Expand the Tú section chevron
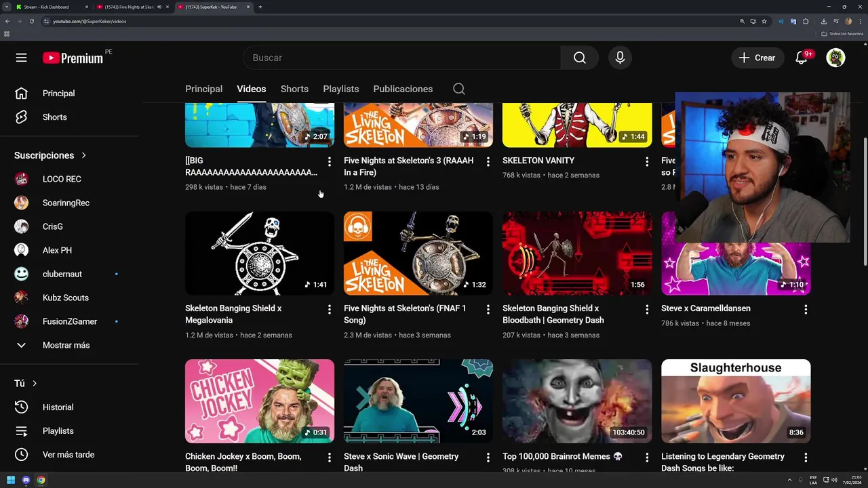 pos(35,384)
